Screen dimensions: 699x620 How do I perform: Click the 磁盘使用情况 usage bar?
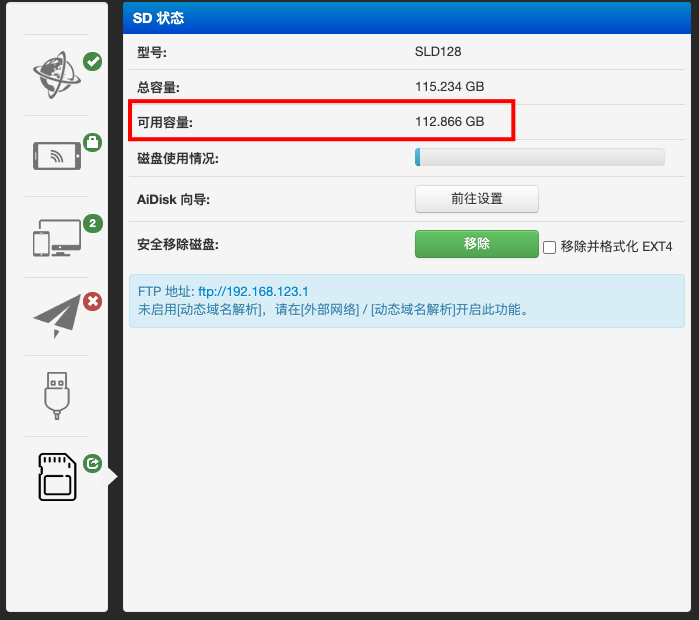(539, 157)
